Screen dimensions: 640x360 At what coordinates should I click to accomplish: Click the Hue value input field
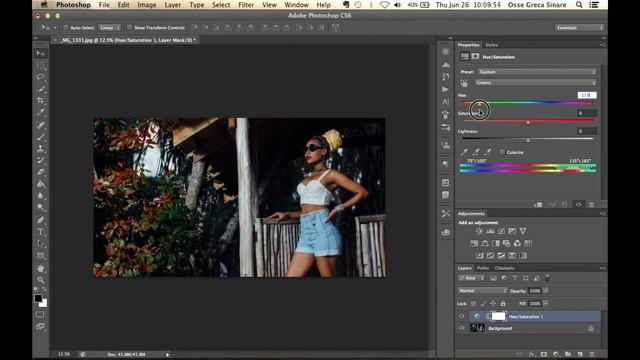(x=587, y=95)
